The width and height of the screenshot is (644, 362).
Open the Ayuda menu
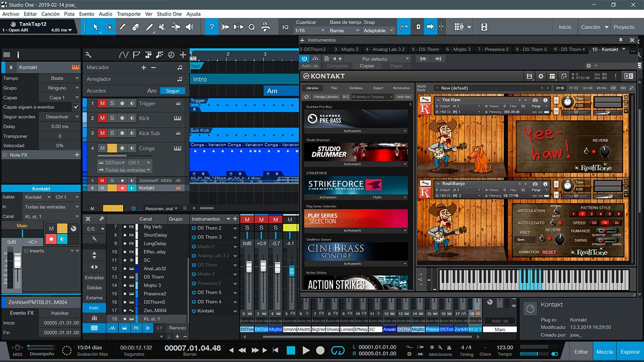(193, 14)
